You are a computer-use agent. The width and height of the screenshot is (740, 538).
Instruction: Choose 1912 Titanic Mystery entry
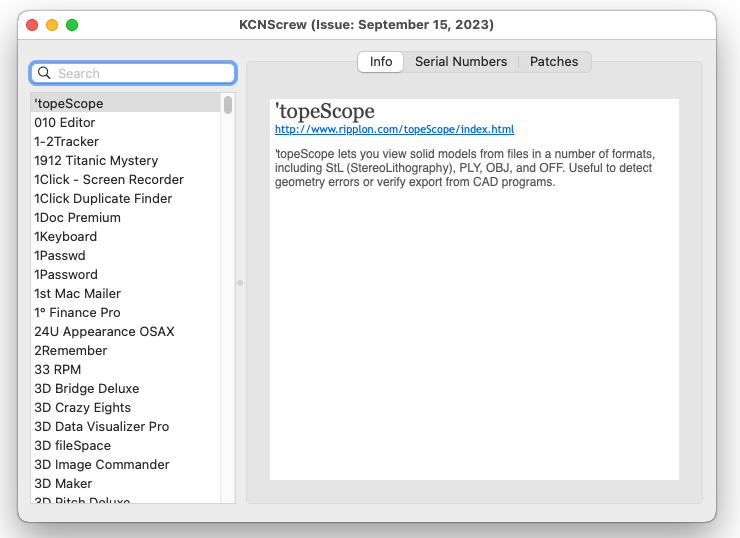126,160
